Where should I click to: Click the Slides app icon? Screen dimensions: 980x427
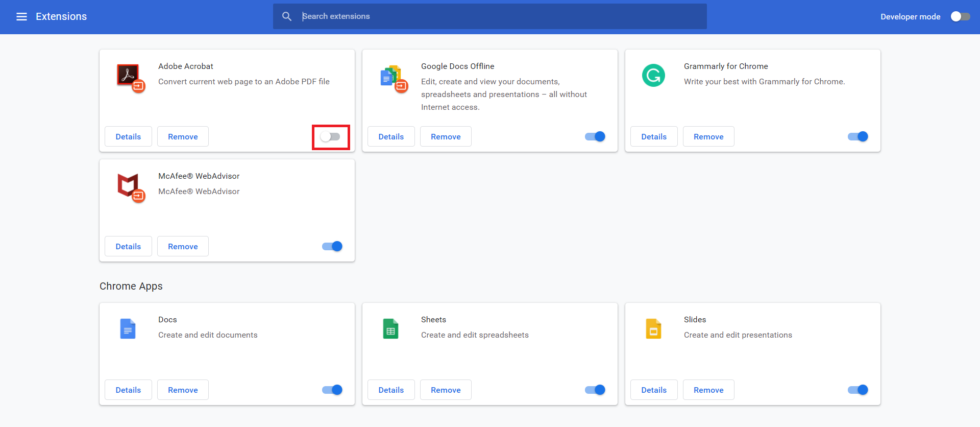click(653, 329)
